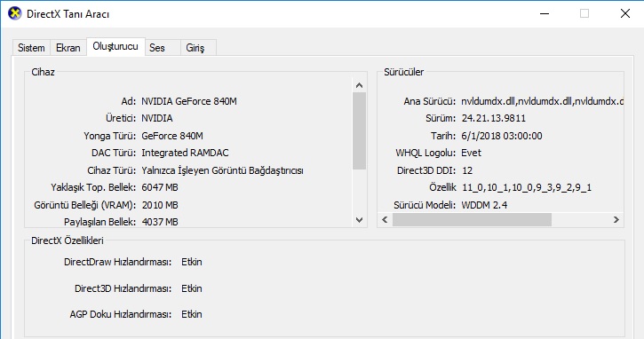Viewport: 644px width, 339px height.
Task: Click the Yaklaşık Top. Bellek label
Action: tap(93, 187)
